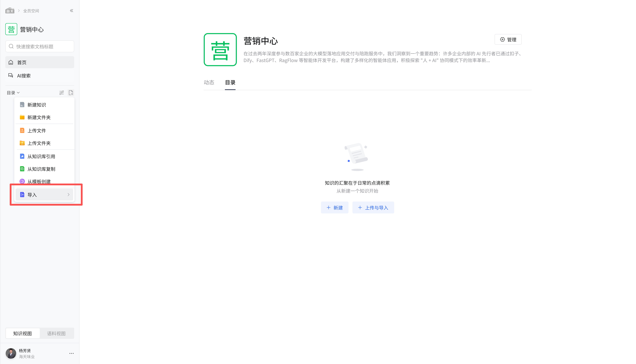This screenshot has width=636, height=364.
Task: Focus the 快速搜索文档标题 search field
Action: click(x=43, y=47)
